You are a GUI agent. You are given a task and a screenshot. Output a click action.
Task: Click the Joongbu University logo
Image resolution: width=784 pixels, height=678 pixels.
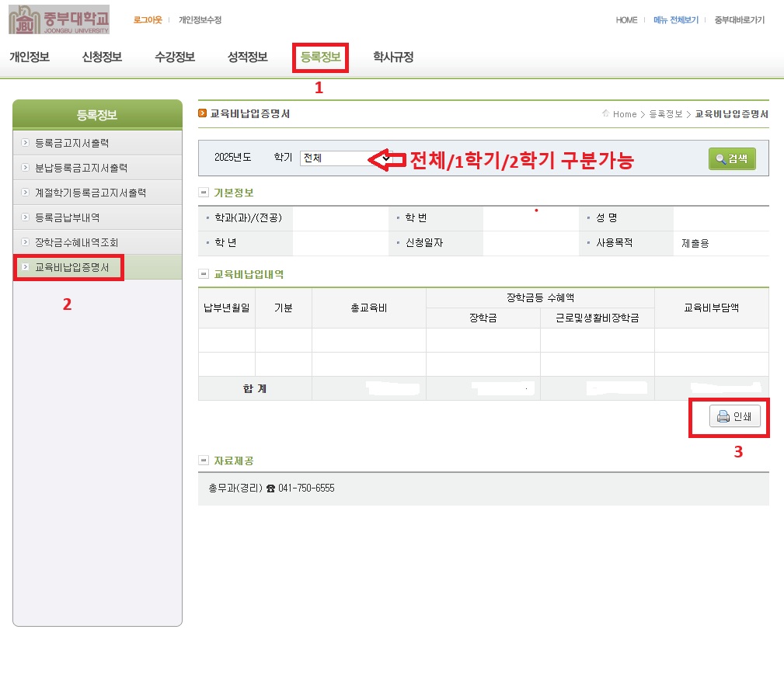click(x=59, y=19)
